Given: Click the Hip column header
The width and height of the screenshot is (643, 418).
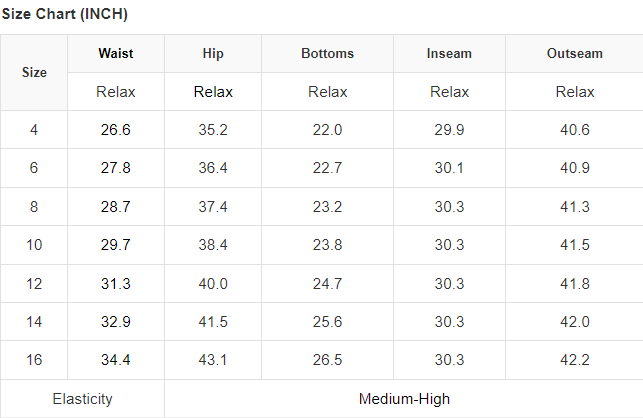Looking at the screenshot, I should [x=213, y=54].
